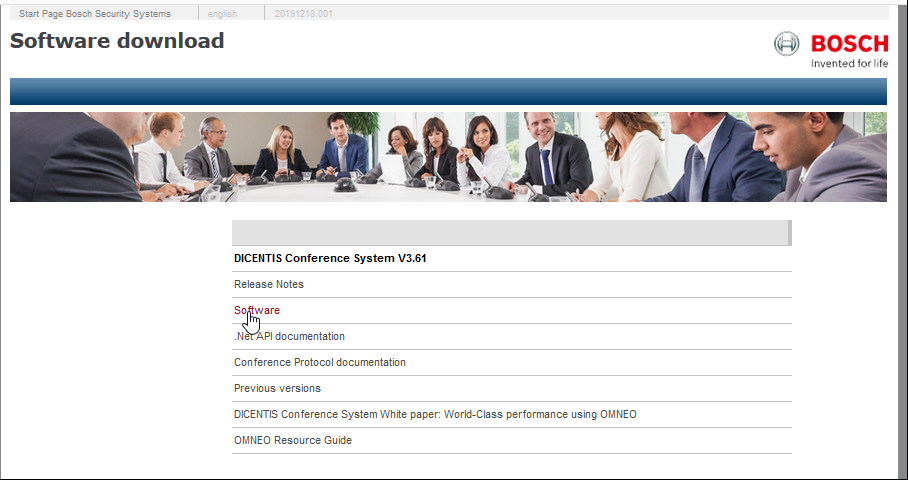The image size is (908, 480).
Task: Open the Release Notes link
Action: coord(269,284)
